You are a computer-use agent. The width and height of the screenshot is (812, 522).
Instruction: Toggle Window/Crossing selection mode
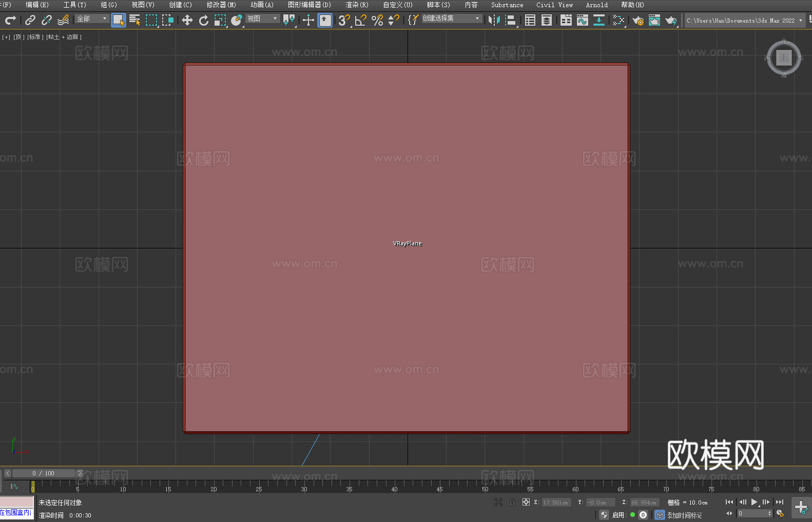coord(168,20)
